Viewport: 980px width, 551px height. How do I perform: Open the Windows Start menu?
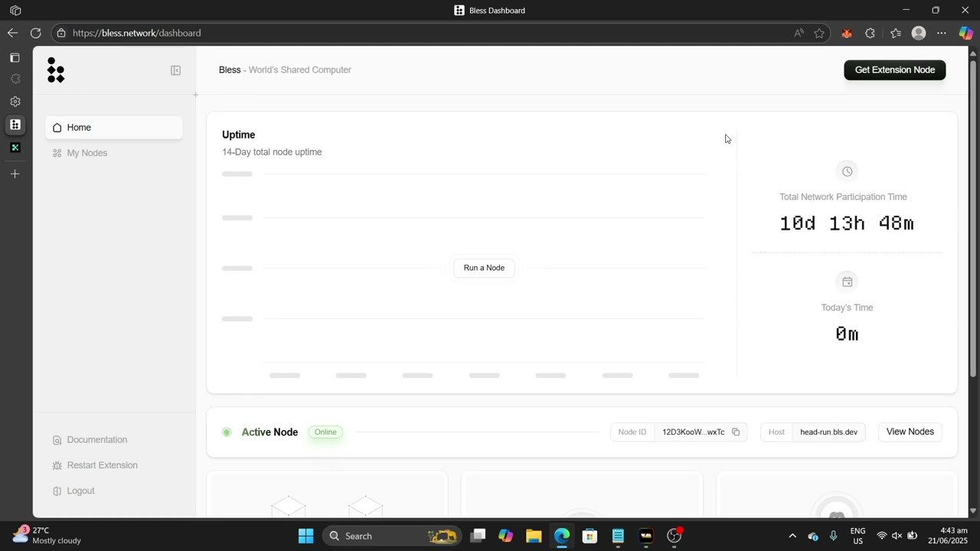tap(305, 536)
